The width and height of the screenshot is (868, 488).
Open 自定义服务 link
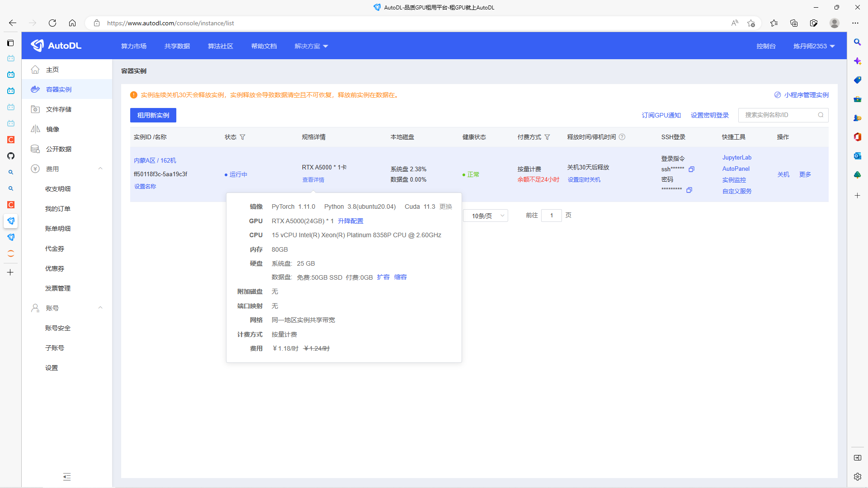(737, 191)
